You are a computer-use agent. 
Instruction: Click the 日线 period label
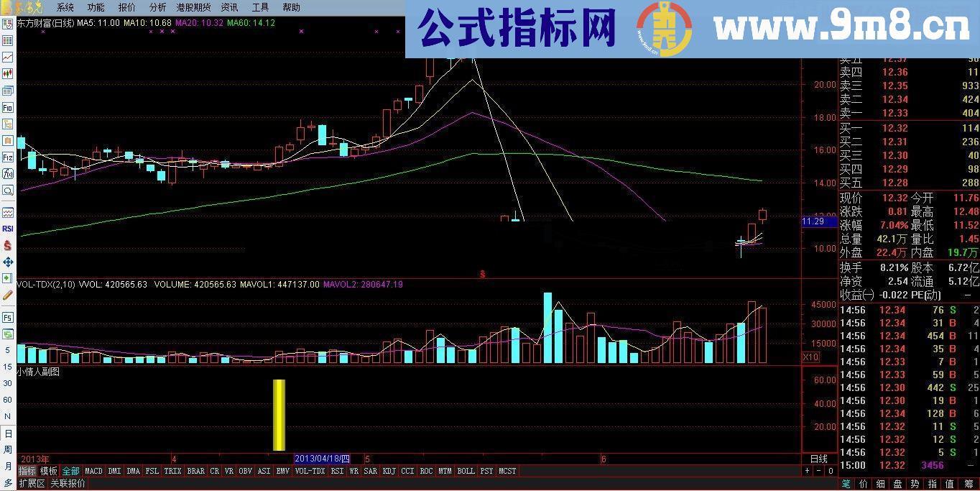(x=819, y=459)
